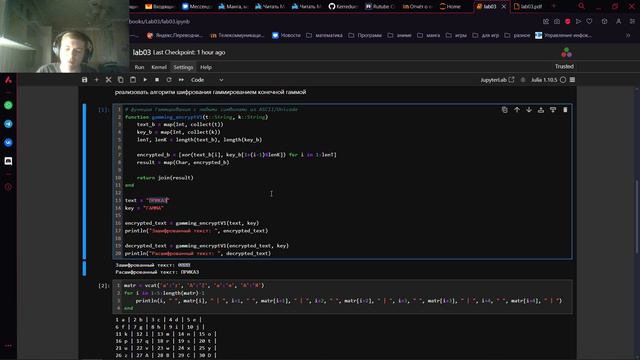Open the манга bookmarks folder
Image resolution: width=640 pixels, height=360 pixels.
pos(429,36)
